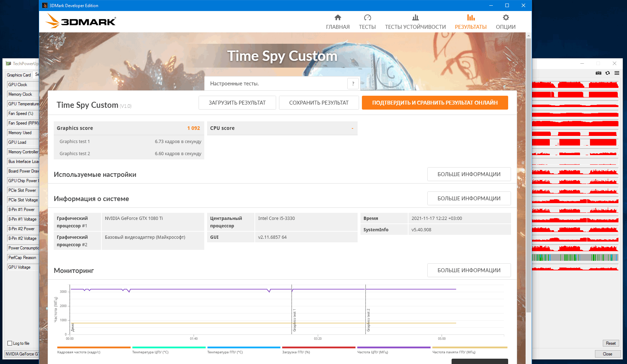Open БОЛЬШЕ ИНФОРМАЦИИ for Мониторинг
Viewport: 627px width, 364px height.
469,270
